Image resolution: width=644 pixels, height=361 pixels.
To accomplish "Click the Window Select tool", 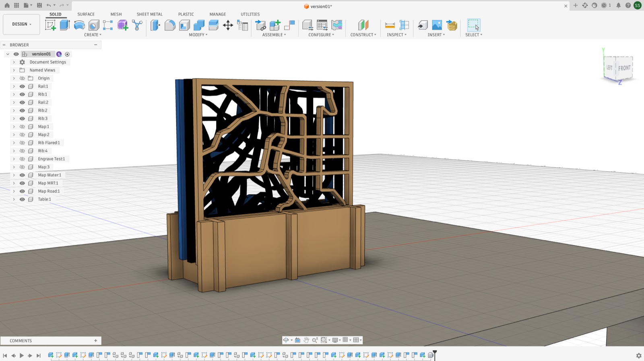I will pos(473,25).
